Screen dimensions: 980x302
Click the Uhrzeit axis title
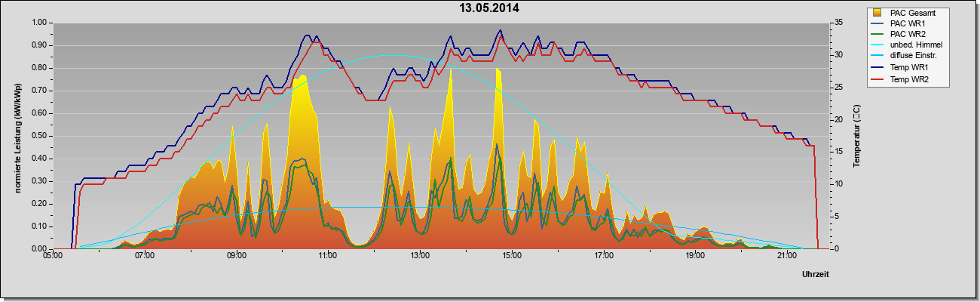(816, 276)
